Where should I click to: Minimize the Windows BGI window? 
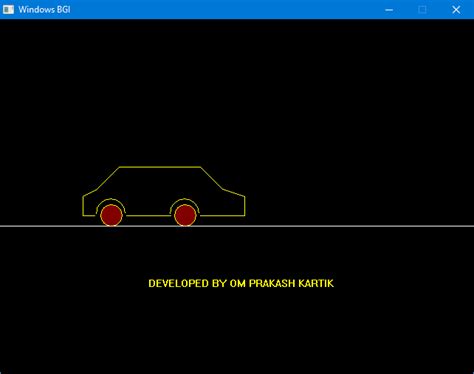click(x=389, y=10)
